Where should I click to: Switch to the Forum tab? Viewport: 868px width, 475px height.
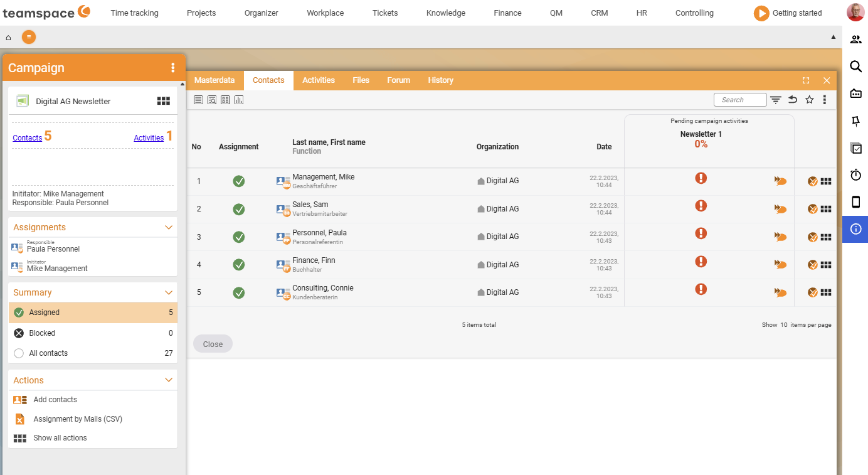399,80
